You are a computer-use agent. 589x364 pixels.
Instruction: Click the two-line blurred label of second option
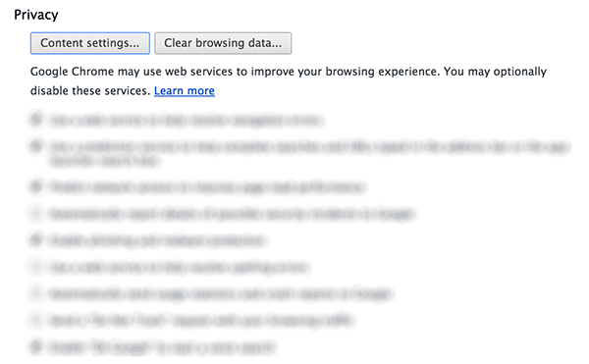309,154
